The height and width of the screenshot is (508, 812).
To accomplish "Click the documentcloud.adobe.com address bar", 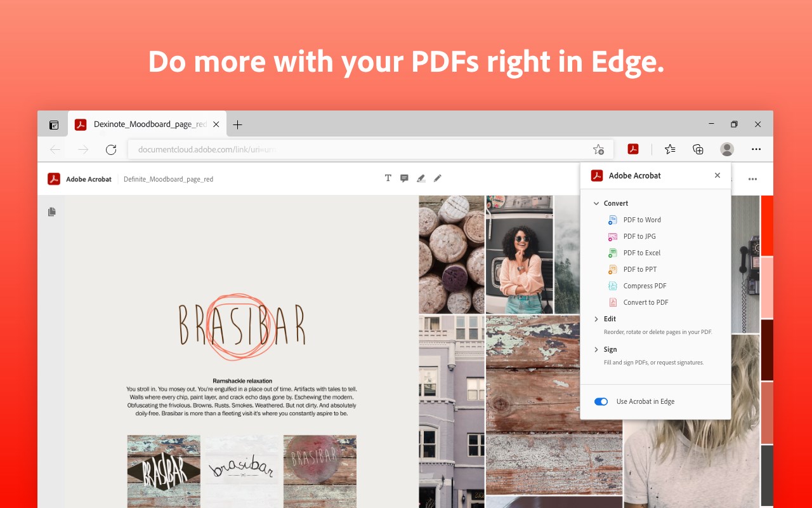I will tap(370, 149).
